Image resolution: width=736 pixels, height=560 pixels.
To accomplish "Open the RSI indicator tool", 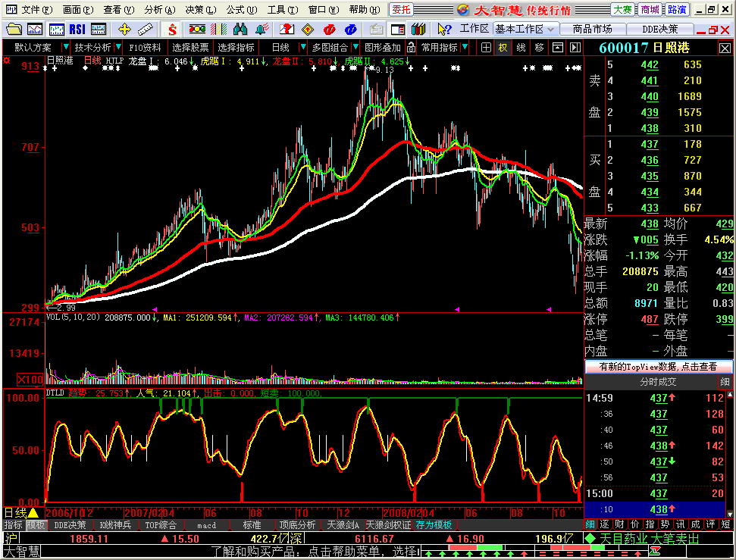I will coord(77,30).
